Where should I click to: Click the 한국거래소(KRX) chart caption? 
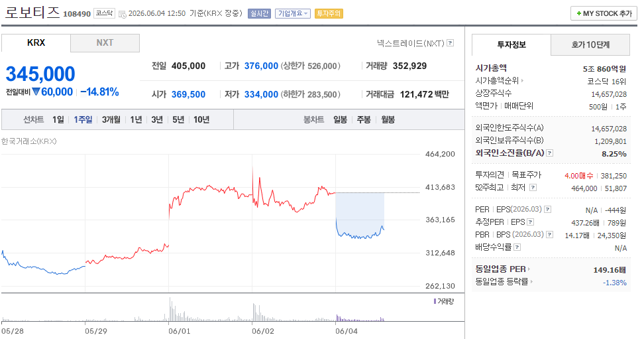coord(28,141)
